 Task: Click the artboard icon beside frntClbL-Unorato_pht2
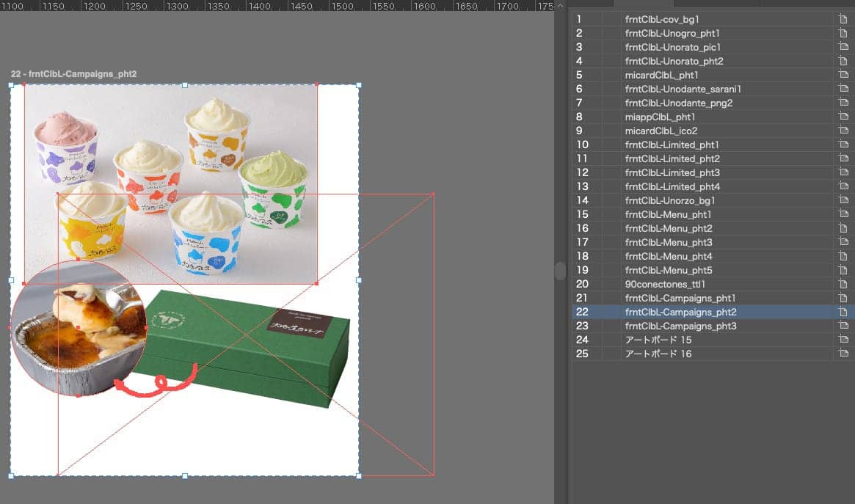click(843, 61)
